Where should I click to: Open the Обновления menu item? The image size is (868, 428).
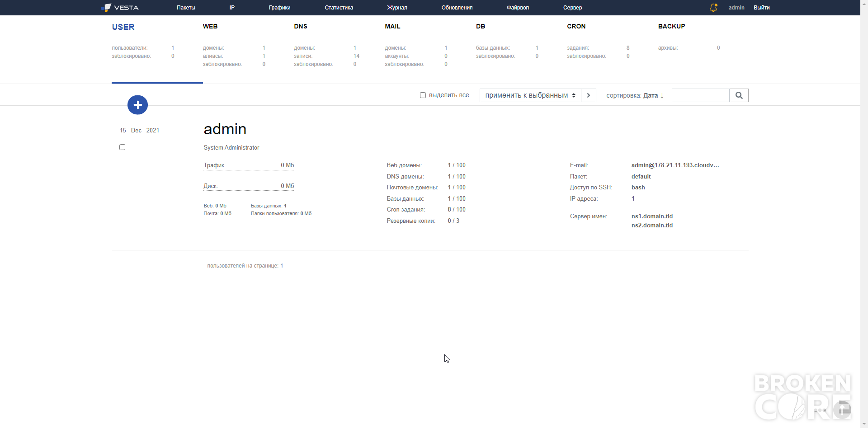[x=457, y=8]
